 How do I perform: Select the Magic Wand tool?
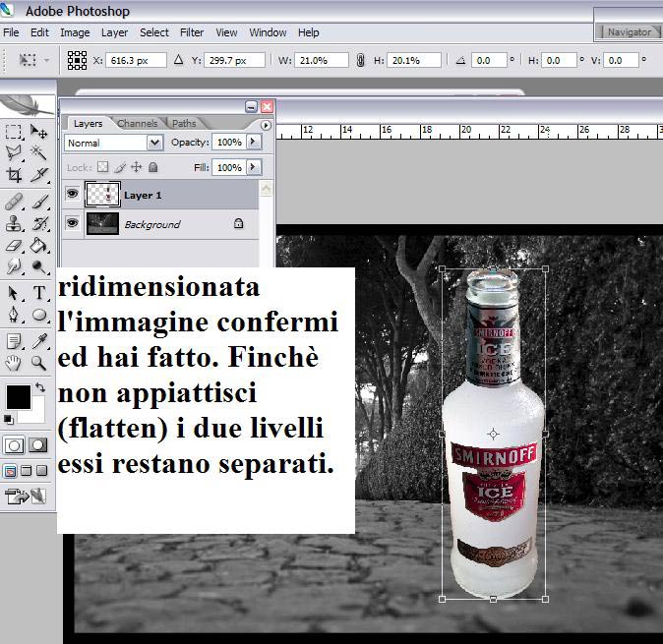38,152
